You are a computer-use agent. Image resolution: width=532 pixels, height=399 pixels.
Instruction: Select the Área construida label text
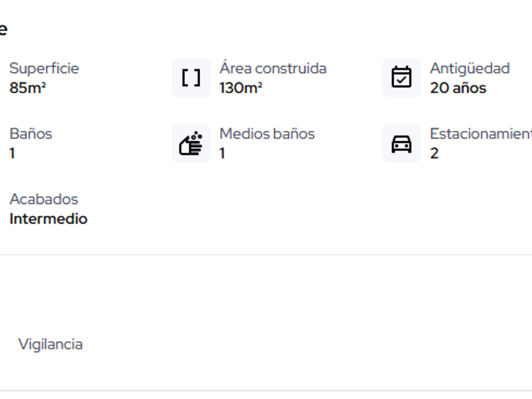coord(273,68)
